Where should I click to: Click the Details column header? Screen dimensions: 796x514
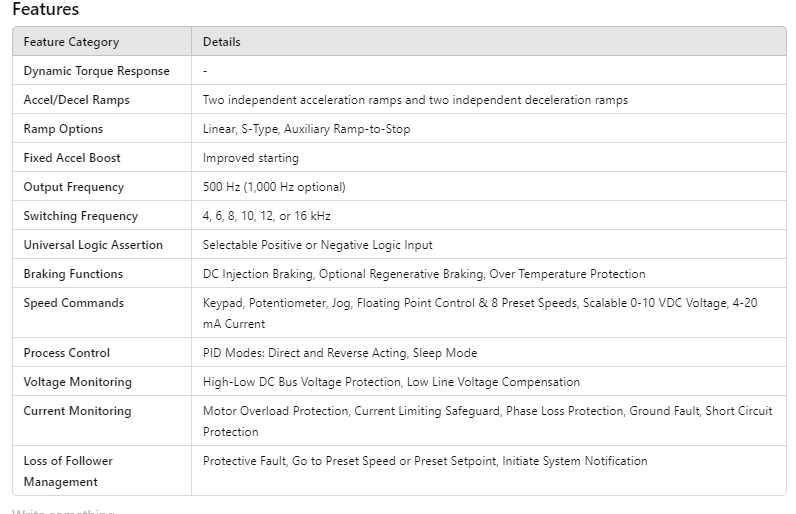tap(221, 42)
